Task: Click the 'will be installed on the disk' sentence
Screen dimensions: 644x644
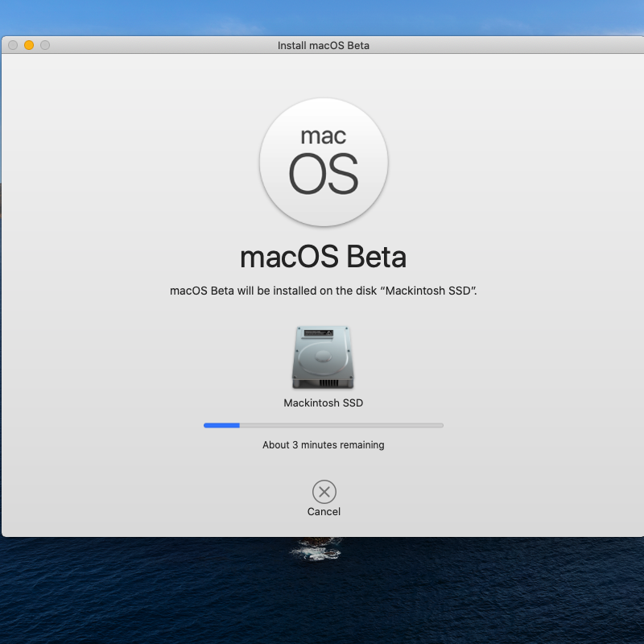Action: click(x=324, y=291)
